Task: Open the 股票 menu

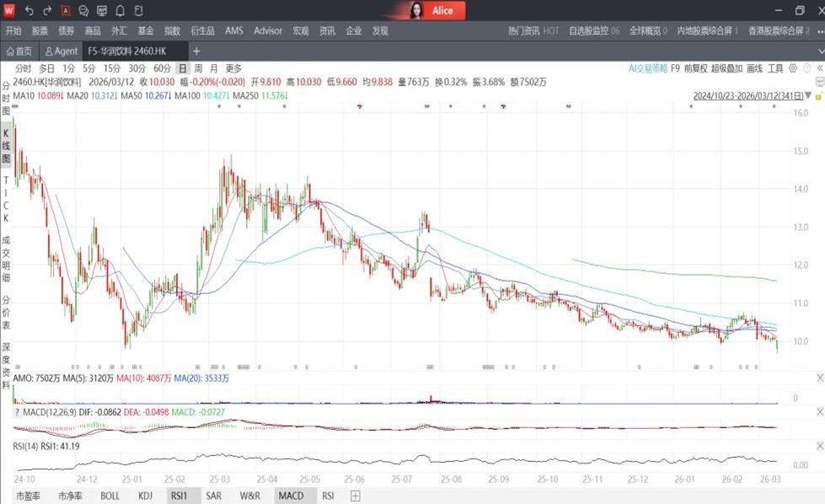Action: point(40,31)
